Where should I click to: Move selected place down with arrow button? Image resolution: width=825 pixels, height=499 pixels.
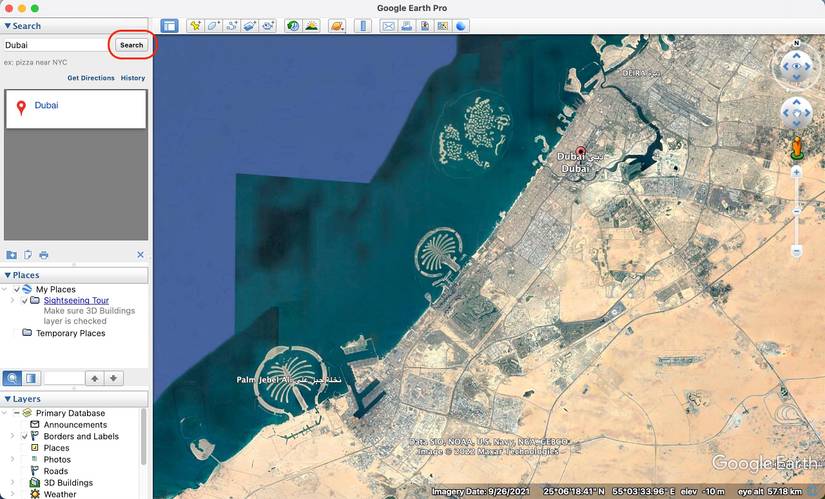click(x=114, y=378)
